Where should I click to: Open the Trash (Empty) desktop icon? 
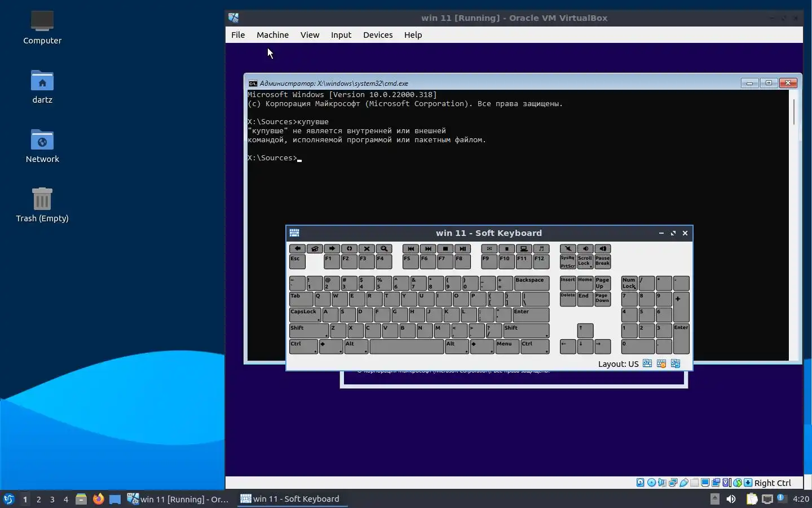point(42,204)
